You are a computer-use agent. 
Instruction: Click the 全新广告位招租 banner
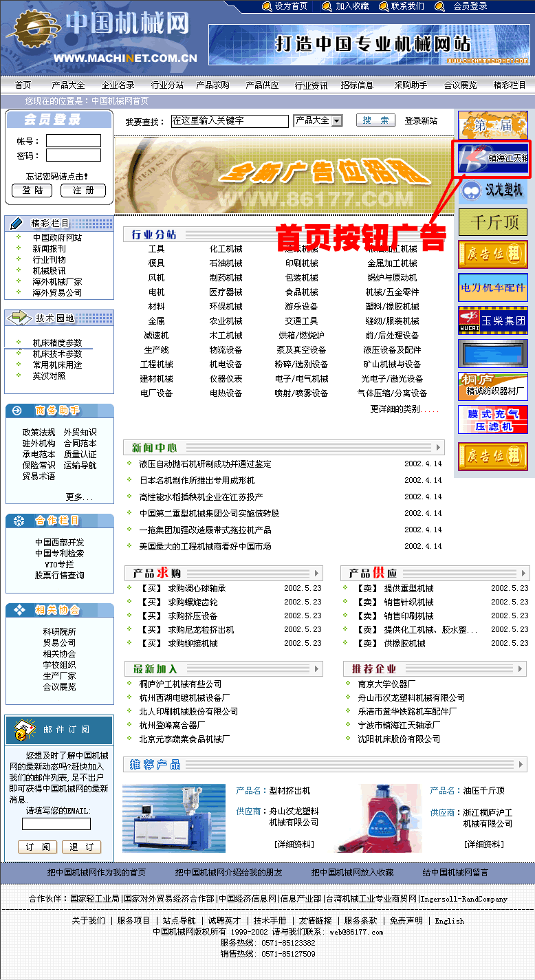pos(283,175)
